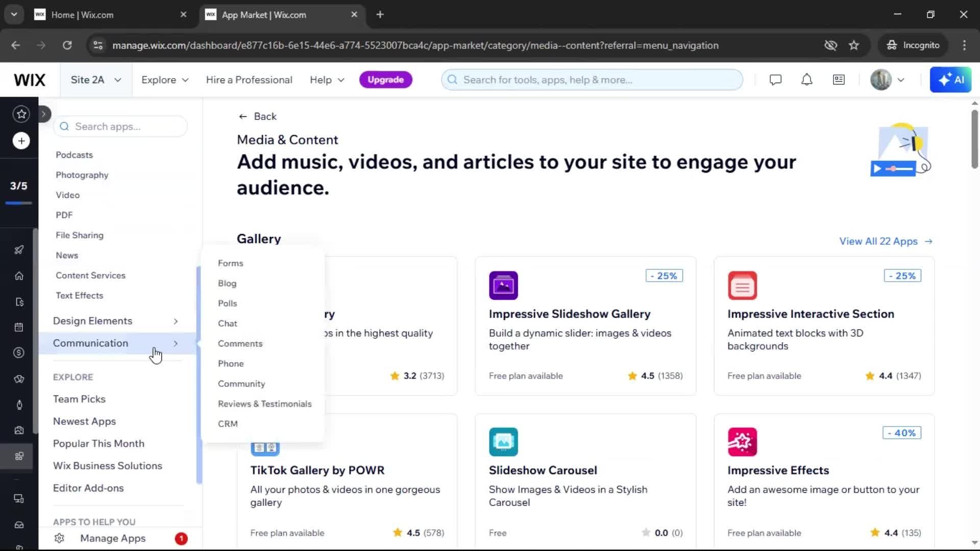Choose Blog in Communication flyout
Screen dimensions: 980x551
coord(227,283)
